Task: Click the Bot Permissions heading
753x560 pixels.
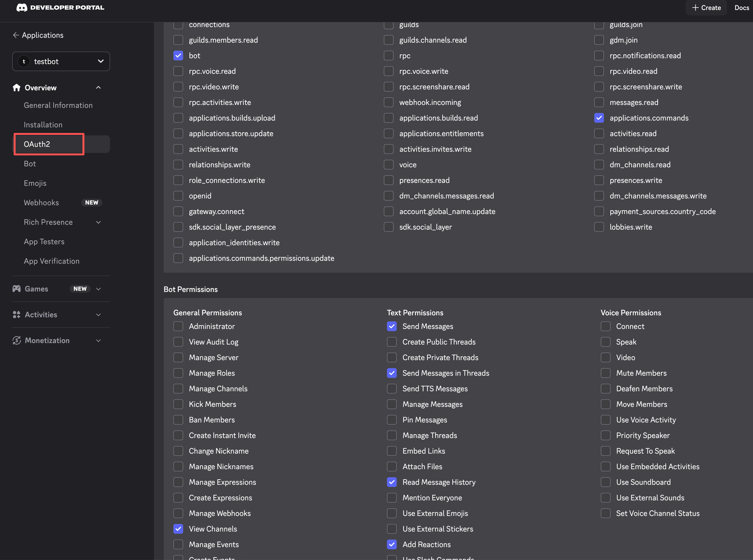Action: pos(190,289)
